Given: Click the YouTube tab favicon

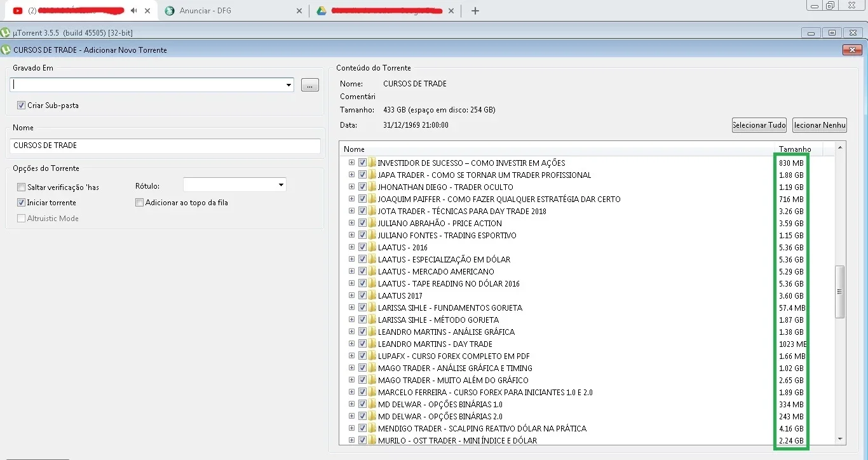Looking at the screenshot, I should (18, 11).
